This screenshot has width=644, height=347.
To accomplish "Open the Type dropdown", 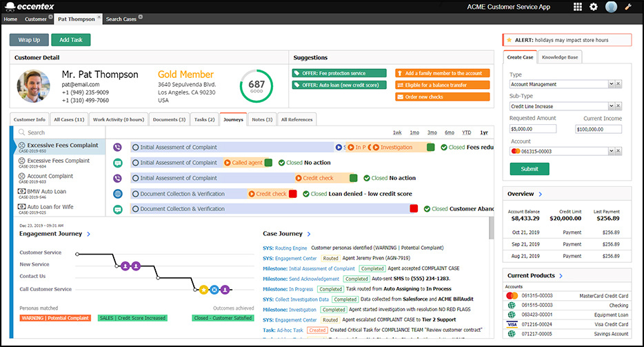I will pos(611,84).
